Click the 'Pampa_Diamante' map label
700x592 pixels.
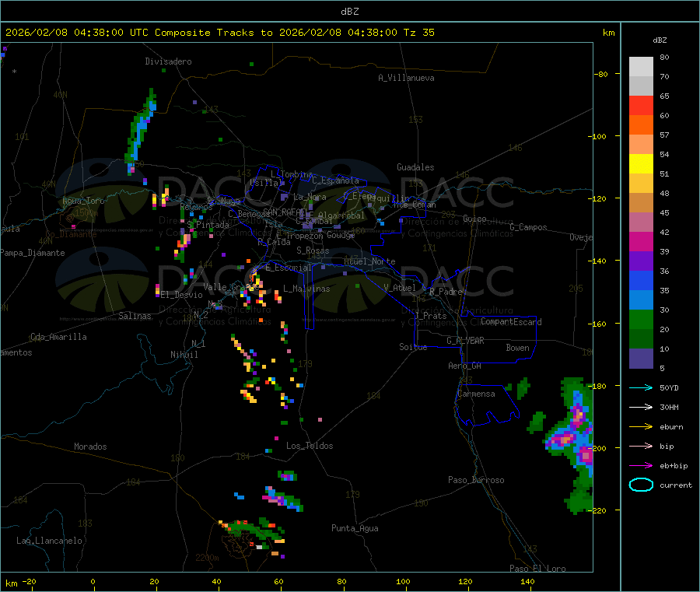[32, 253]
